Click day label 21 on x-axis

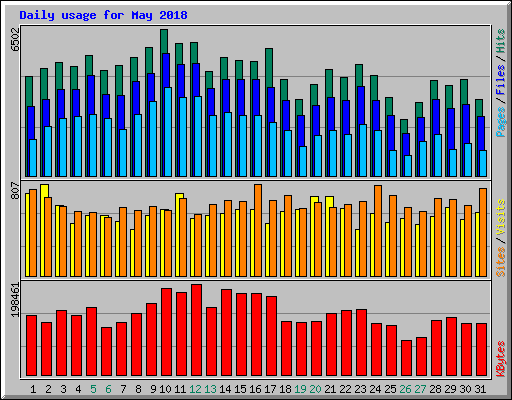click(330, 389)
